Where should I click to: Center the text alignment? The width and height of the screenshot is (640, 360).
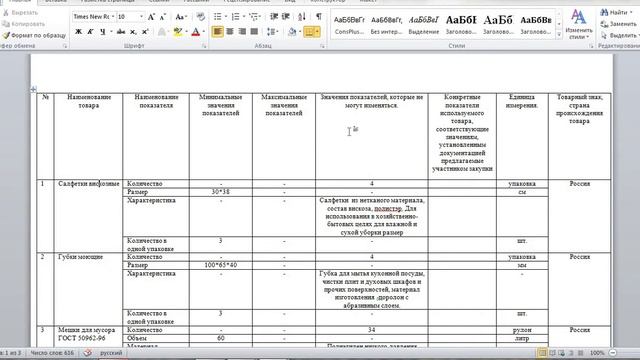230,31
